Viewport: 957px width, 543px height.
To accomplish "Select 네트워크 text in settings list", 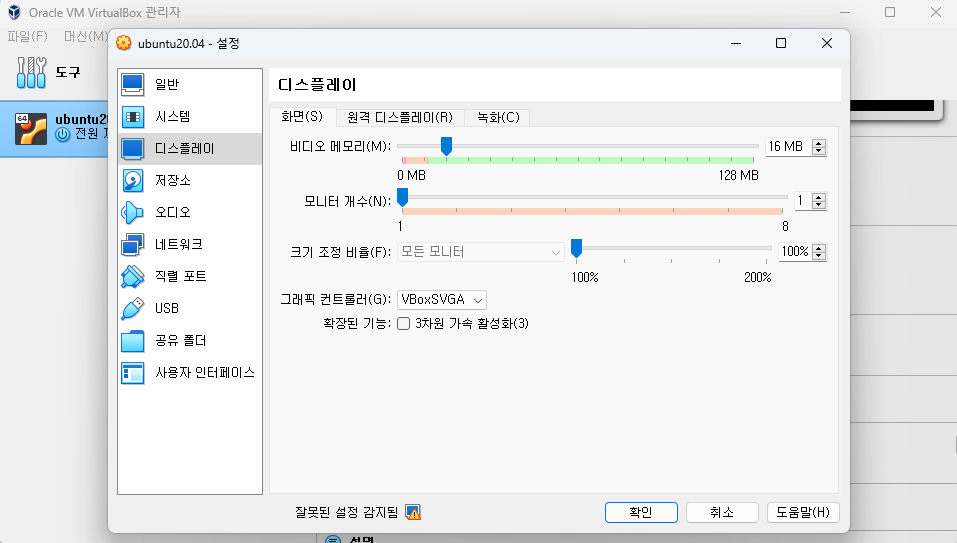I will [179, 245].
